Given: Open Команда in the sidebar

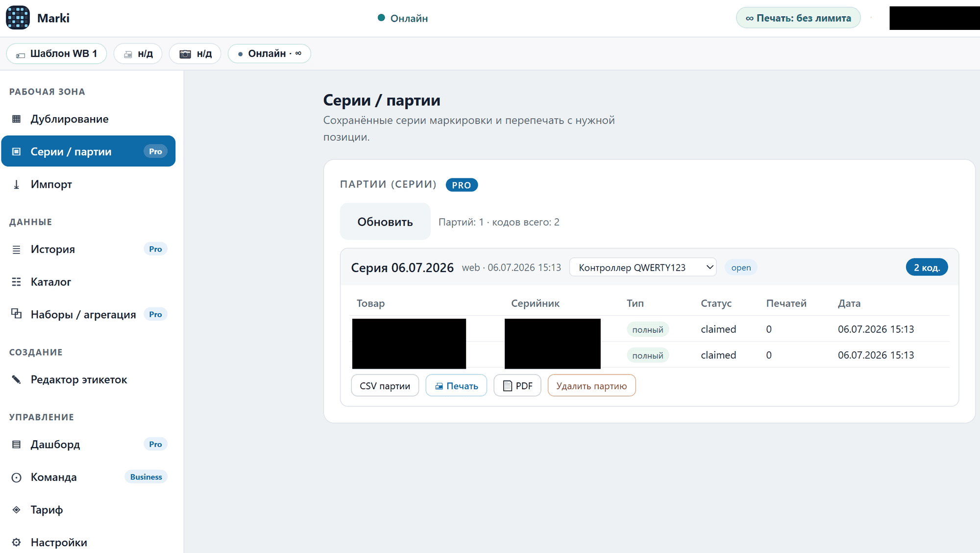Looking at the screenshot, I should click(88, 477).
